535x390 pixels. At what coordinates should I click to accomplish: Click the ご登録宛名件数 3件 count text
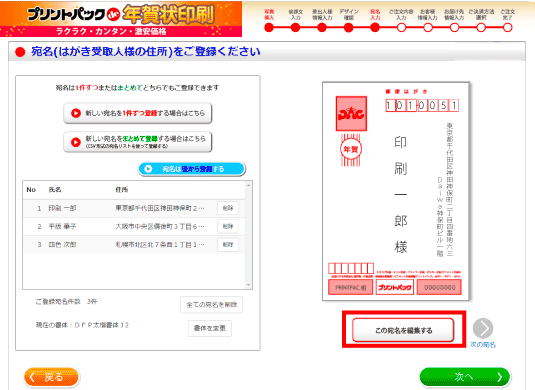coord(67,302)
